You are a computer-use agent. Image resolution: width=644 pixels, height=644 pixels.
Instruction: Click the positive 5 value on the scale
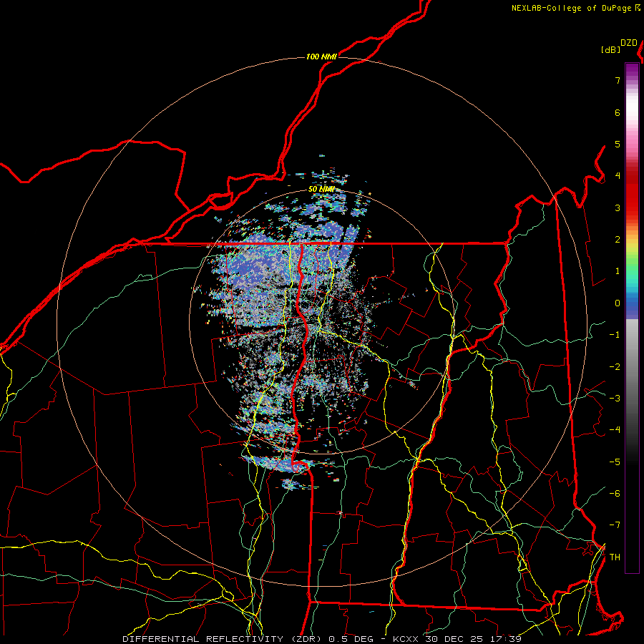[618, 144]
